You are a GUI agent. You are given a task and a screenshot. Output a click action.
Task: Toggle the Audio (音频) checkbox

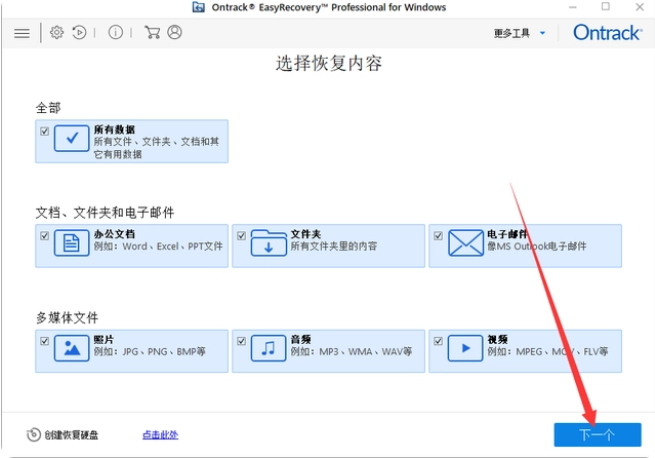click(x=241, y=341)
